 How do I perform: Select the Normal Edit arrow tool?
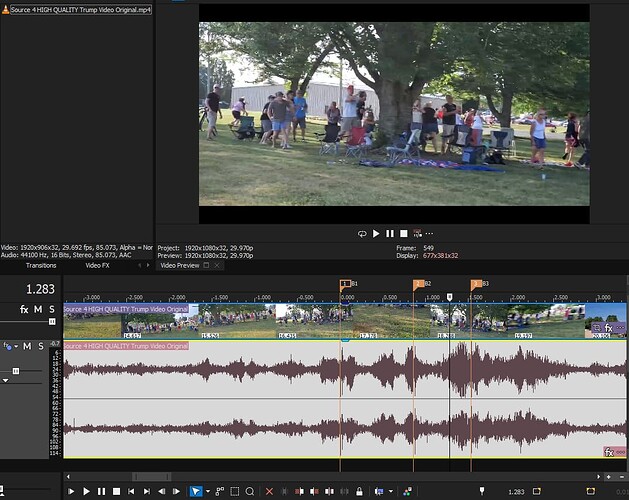[x=195, y=492]
